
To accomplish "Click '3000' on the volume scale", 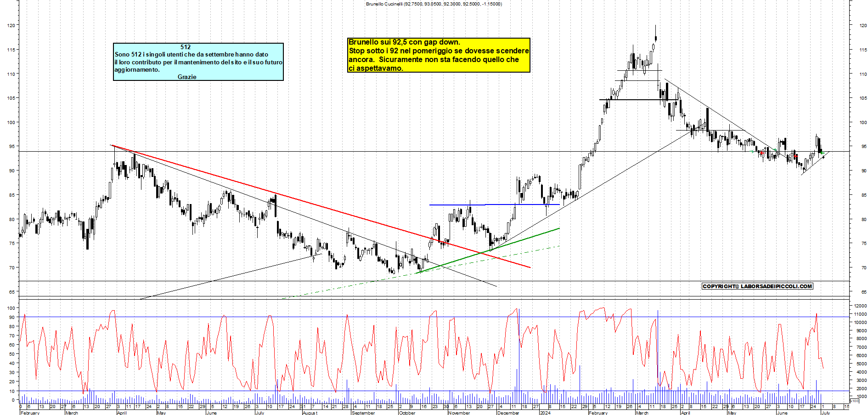I will pos(862,380).
